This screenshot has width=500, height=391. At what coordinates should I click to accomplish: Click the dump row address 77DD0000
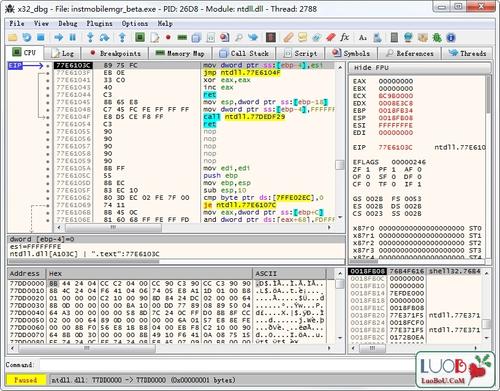[27, 283]
